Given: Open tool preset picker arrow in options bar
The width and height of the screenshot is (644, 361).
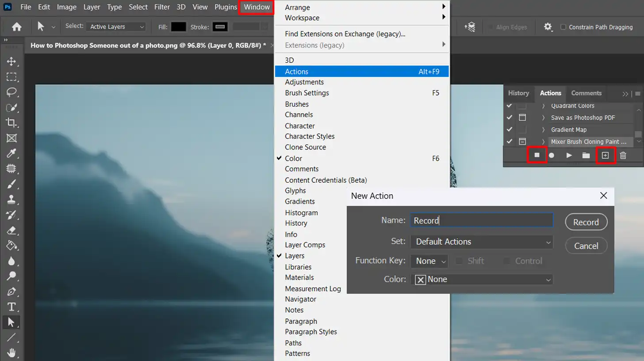Looking at the screenshot, I should pyautogui.click(x=54, y=27).
